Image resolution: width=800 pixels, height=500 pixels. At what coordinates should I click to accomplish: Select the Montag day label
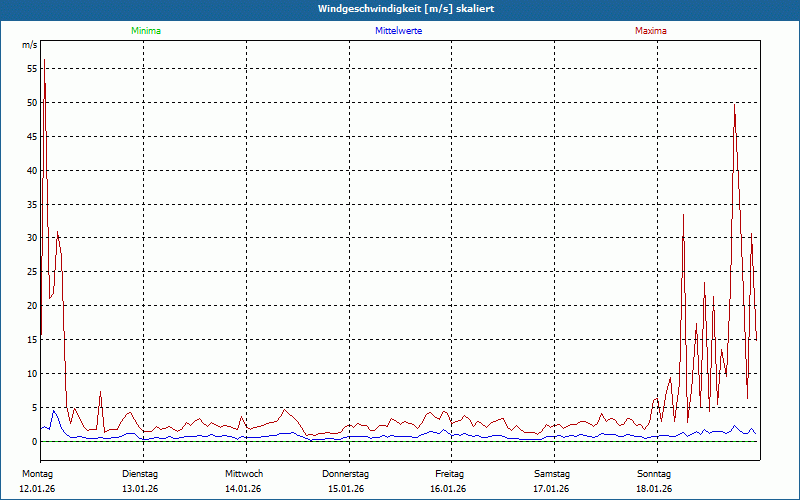pos(37,473)
